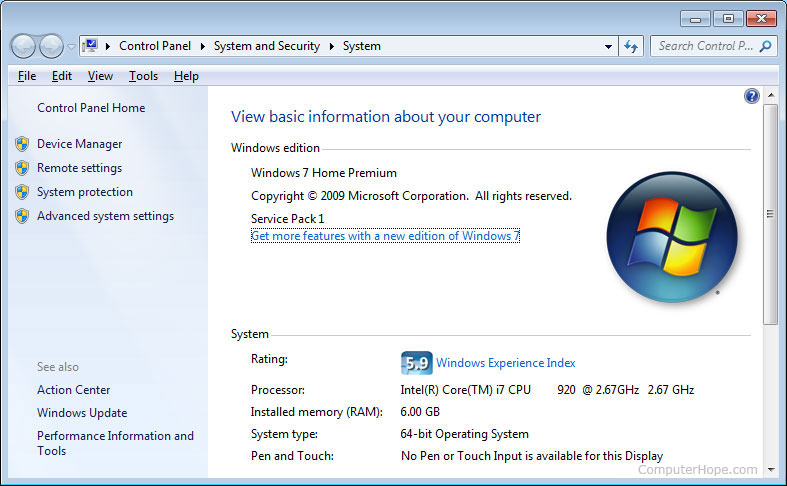Minimize the System window
This screenshot has height=486, width=787.
pyautogui.click(x=695, y=19)
